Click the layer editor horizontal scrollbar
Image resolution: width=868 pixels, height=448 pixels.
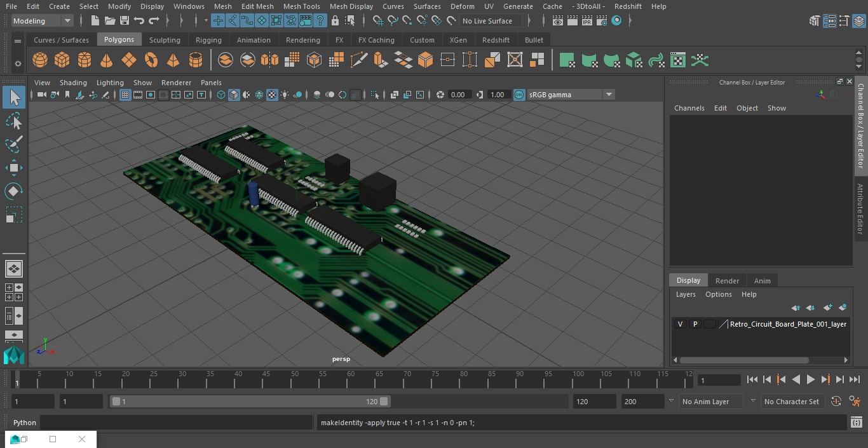click(x=744, y=360)
